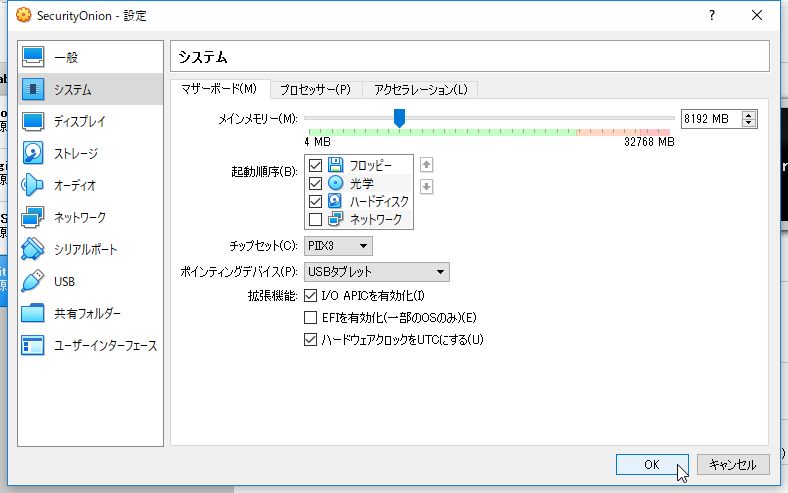Open the ネットワーク settings category
Viewport: 788px width, 493px height.
[x=90, y=217]
